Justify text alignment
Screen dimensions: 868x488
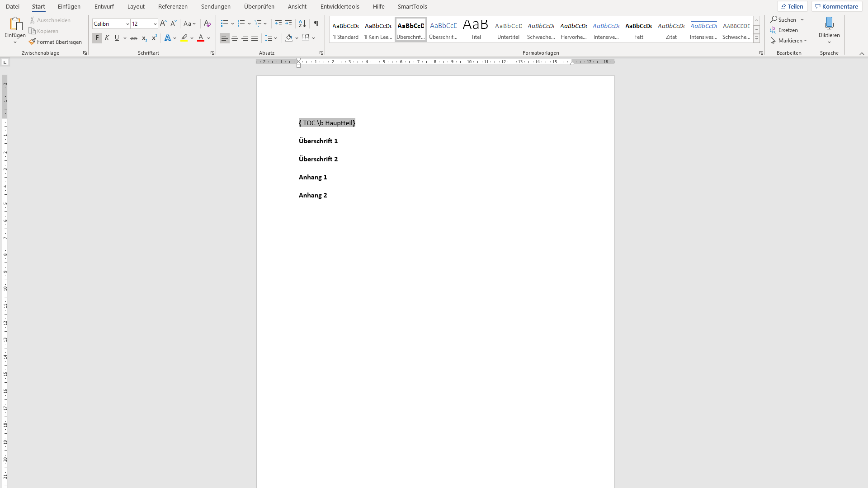(x=255, y=38)
